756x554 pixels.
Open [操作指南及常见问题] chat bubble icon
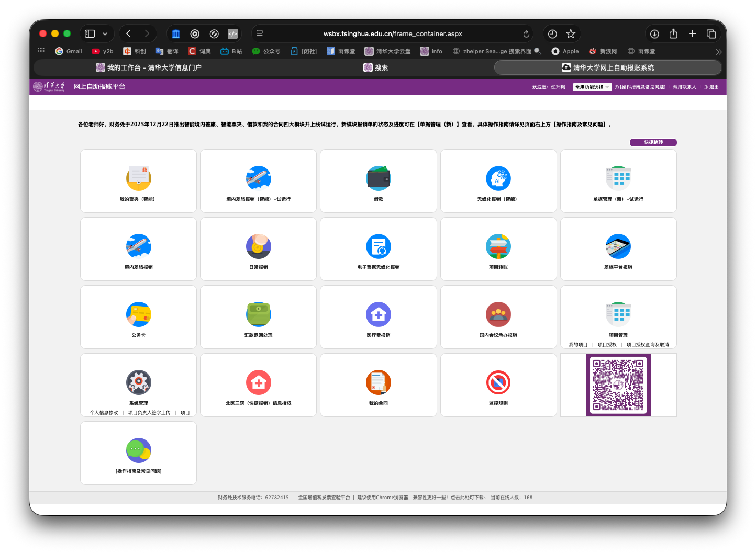pos(139,450)
